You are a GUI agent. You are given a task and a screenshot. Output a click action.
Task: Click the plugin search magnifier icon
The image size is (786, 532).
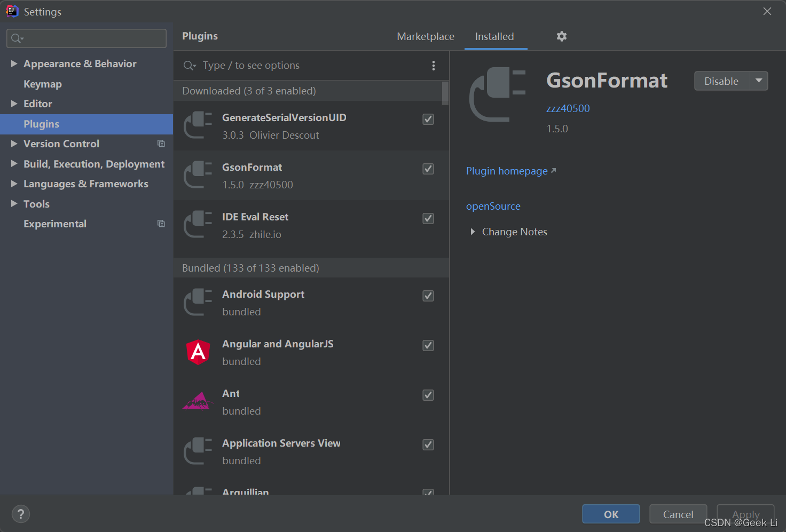tap(190, 66)
